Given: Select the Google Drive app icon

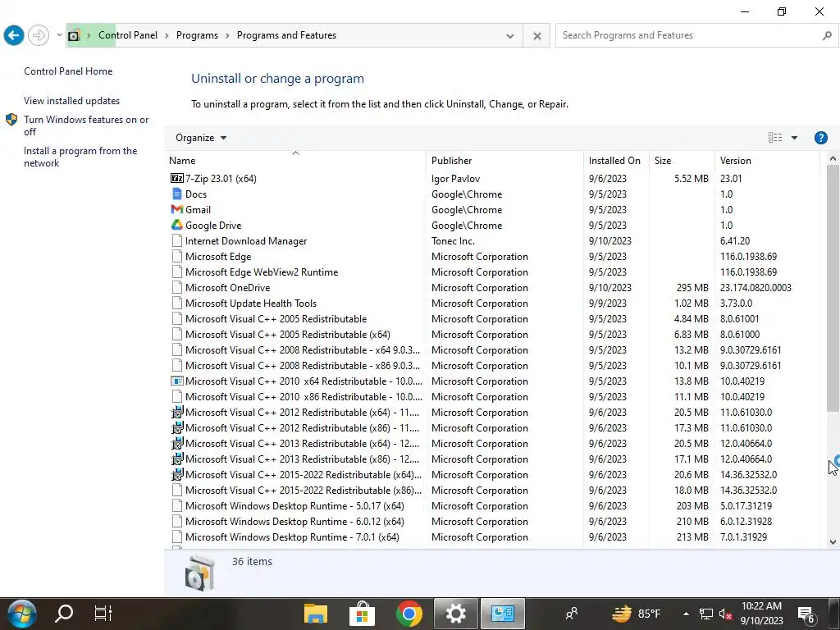Looking at the screenshot, I should coord(177,225).
